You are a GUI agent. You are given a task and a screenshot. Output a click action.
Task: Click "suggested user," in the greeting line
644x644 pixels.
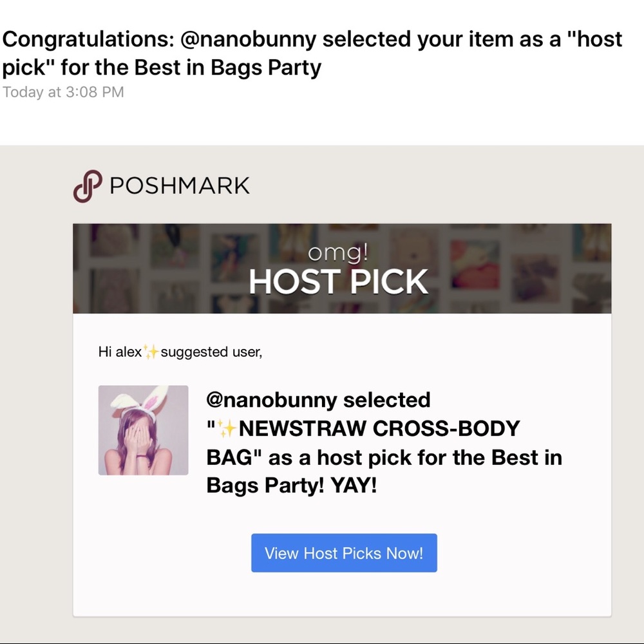211,352
